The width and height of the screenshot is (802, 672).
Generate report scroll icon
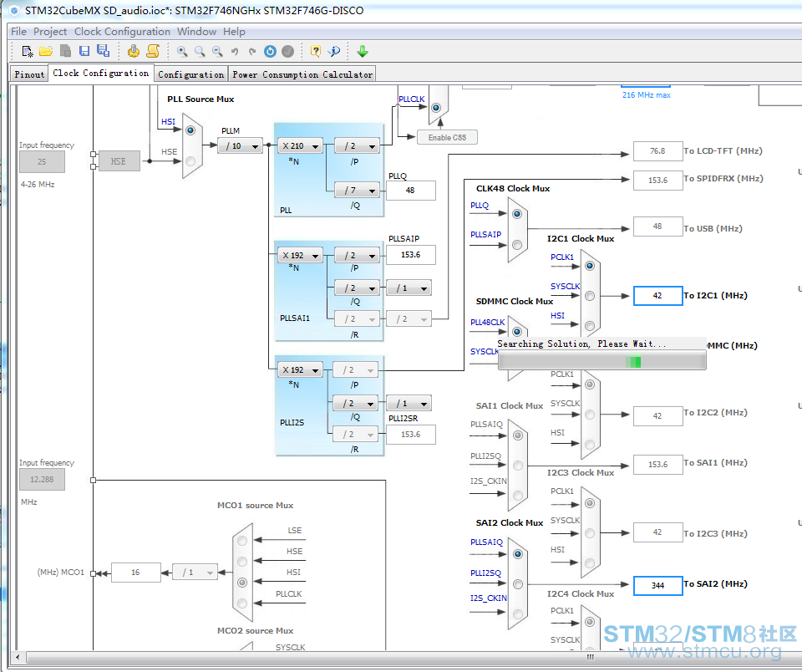[x=153, y=51]
